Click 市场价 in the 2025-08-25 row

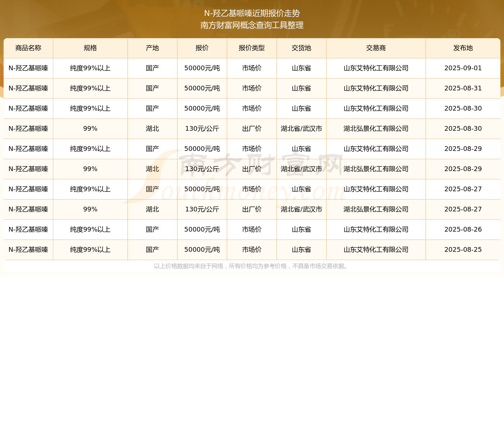[252, 250]
